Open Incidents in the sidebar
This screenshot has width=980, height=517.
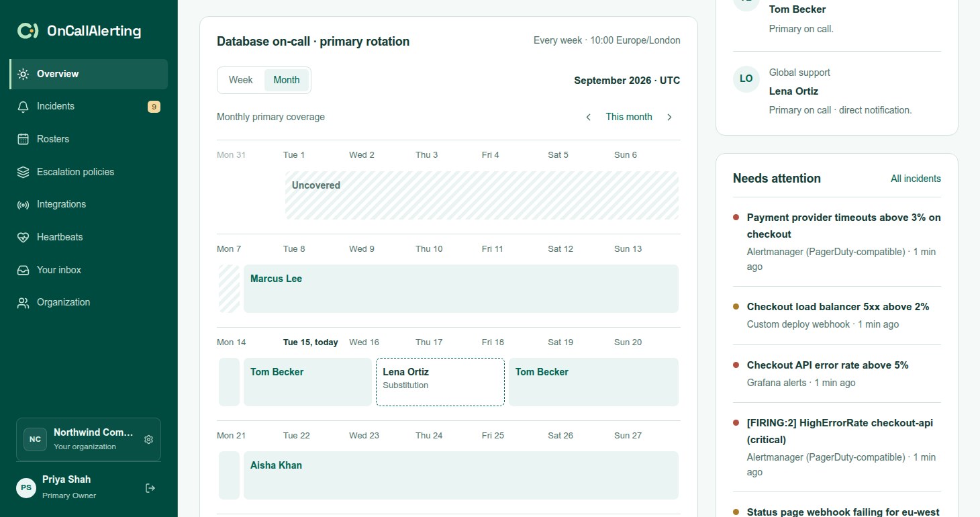click(89, 106)
